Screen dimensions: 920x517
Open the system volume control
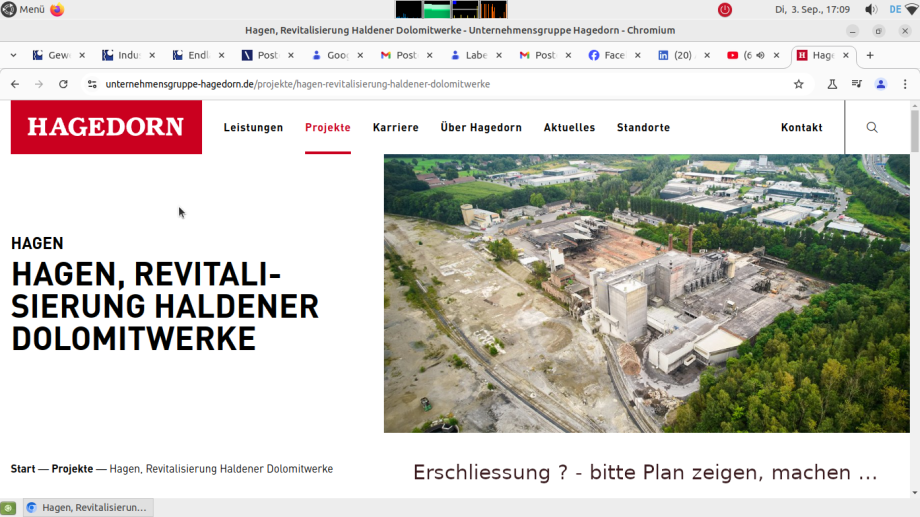coord(870,9)
